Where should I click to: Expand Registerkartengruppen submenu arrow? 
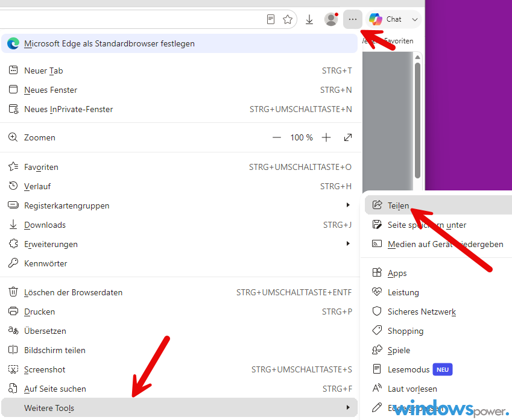[348, 205]
